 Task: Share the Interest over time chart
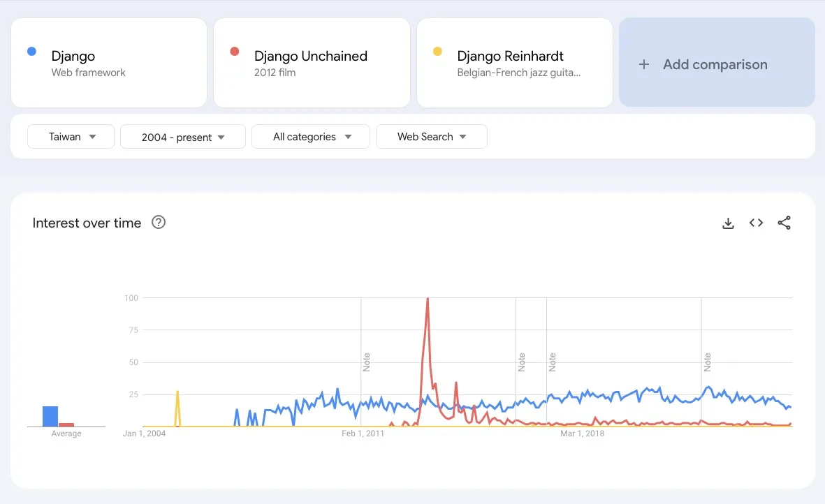pyautogui.click(x=784, y=223)
